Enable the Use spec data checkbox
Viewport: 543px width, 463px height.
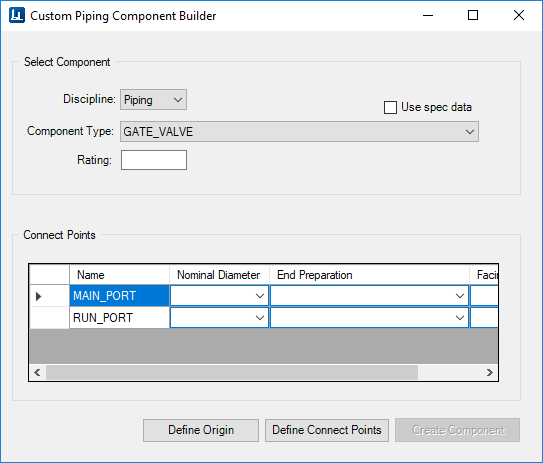(x=390, y=107)
